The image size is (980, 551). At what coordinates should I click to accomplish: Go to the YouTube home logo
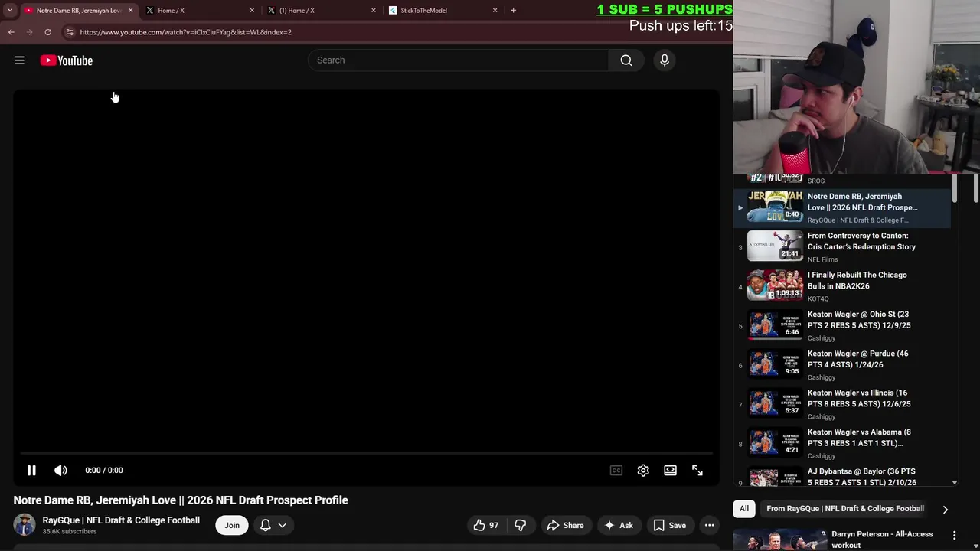click(x=67, y=60)
